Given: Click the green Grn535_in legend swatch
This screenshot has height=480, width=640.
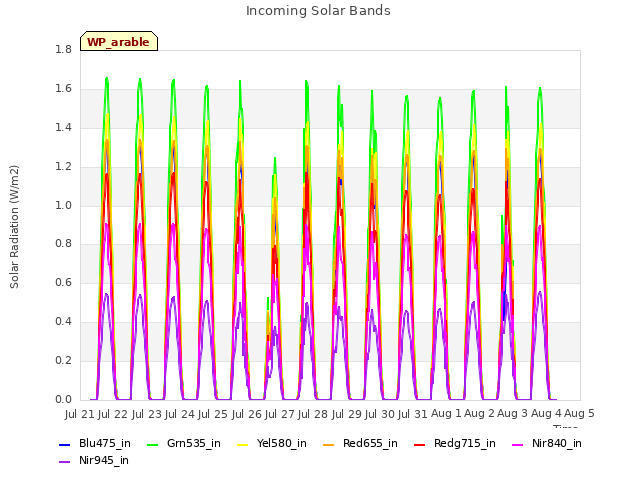Looking at the screenshot, I should [x=152, y=444].
